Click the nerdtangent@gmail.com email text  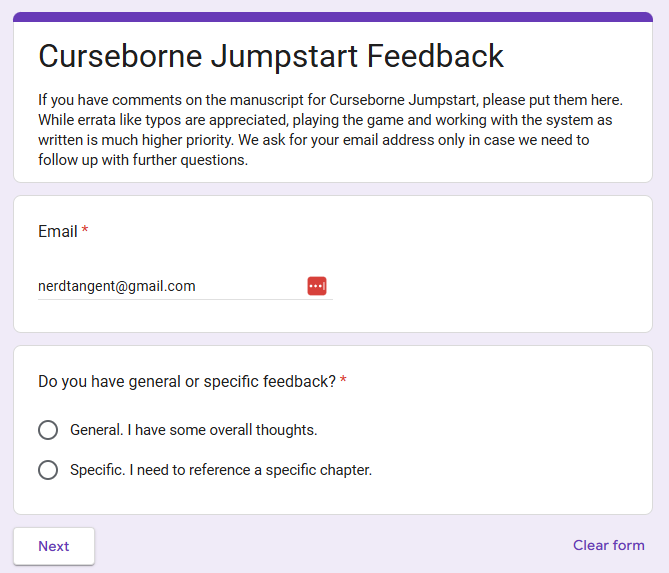tap(116, 286)
